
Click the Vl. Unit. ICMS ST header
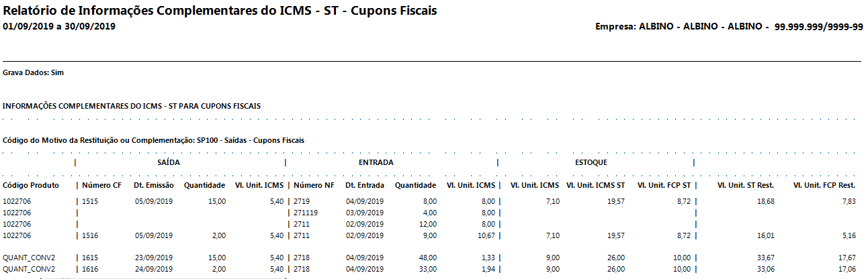(x=596, y=185)
